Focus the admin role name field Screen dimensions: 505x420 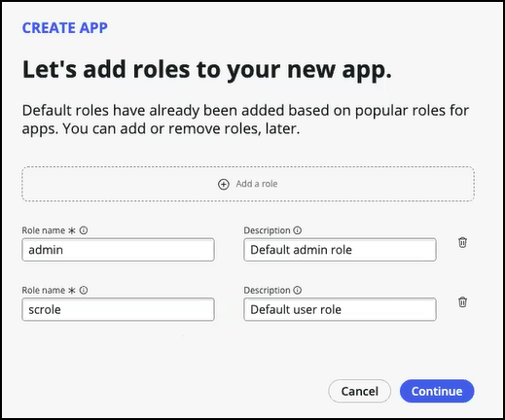point(118,250)
